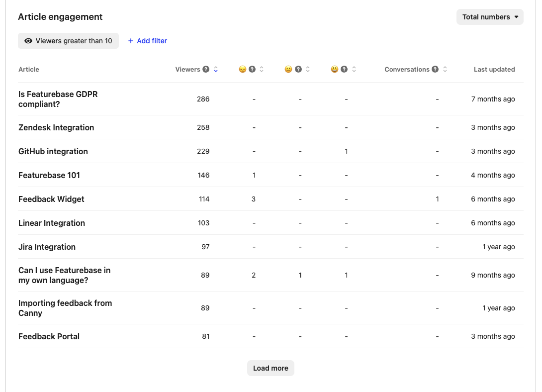The width and height of the screenshot is (542, 392).
Task: Open the Zendesk Integration article
Action: [x=56, y=127]
